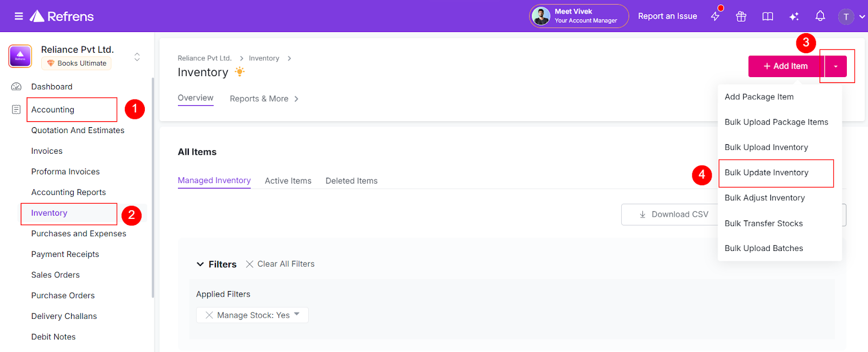This screenshot has height=352, width=868.
Task: Open the hamburger menu icon
Action: coord(19,16)
